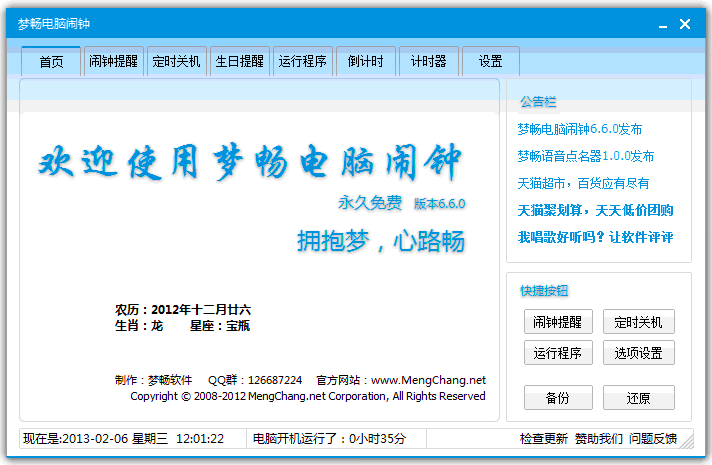Switch to the 首页 tab

pyautogui.click(x=51, y=61)
